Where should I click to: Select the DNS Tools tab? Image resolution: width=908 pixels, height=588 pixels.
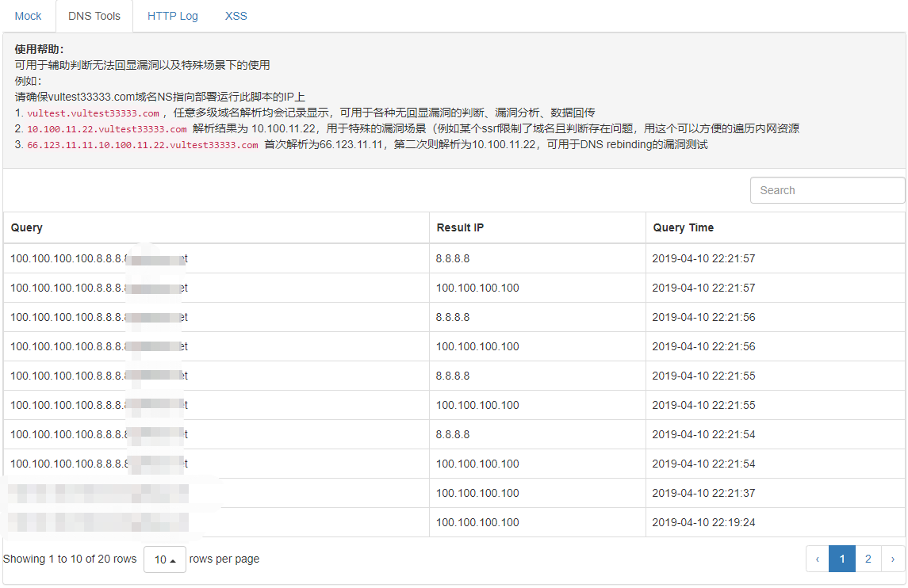point(94,16)
